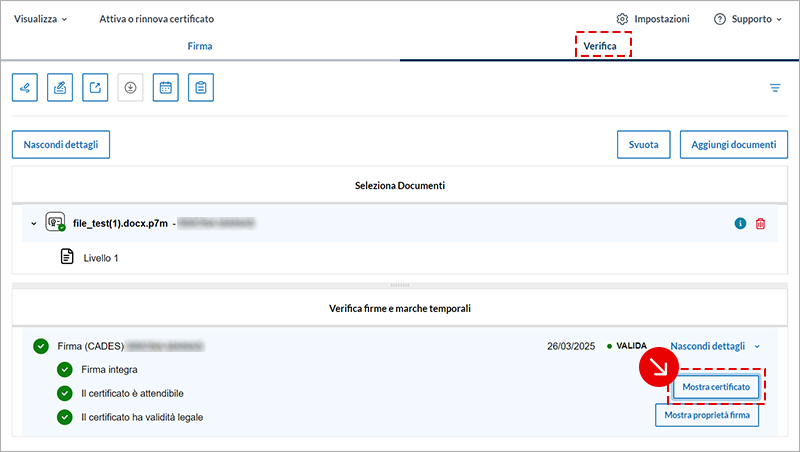
Task: Click the calendar toolbar icon
Action: click(x=166, y=88)
